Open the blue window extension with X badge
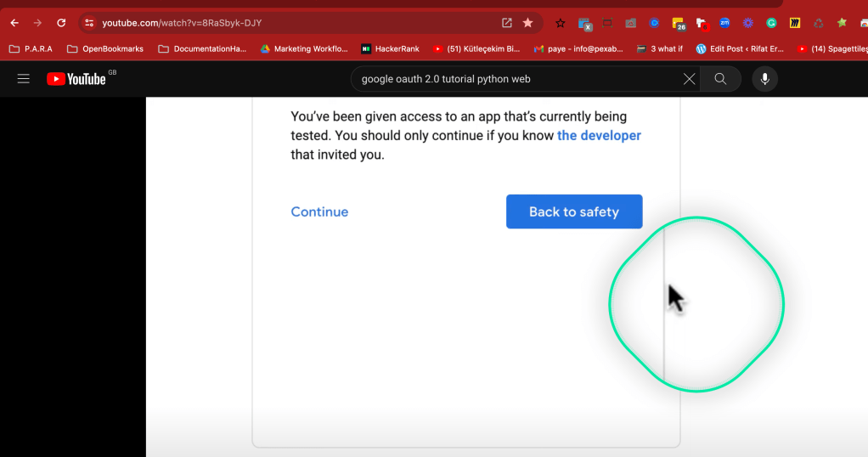This screenshot has width=868, height=457. 584,24
